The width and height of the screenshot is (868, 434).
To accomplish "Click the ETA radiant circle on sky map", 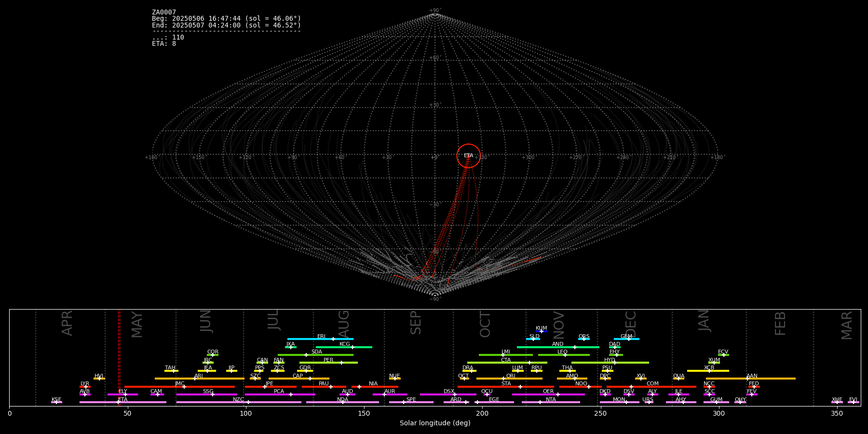I will coord(469,156).
